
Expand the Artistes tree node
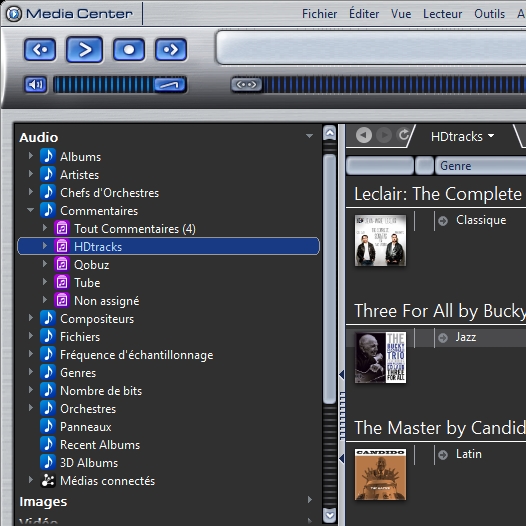point(31,174)
